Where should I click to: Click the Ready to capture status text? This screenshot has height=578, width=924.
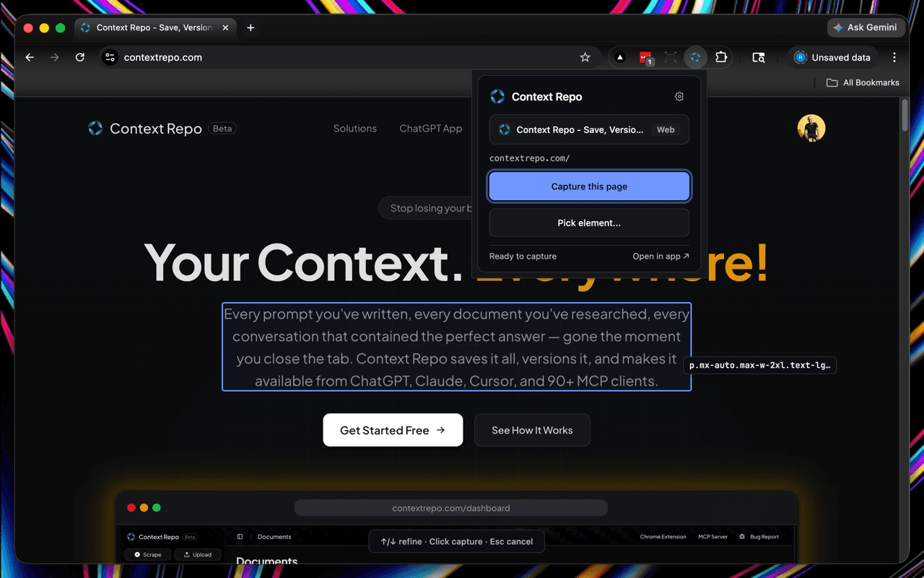(x=523, y=256)
